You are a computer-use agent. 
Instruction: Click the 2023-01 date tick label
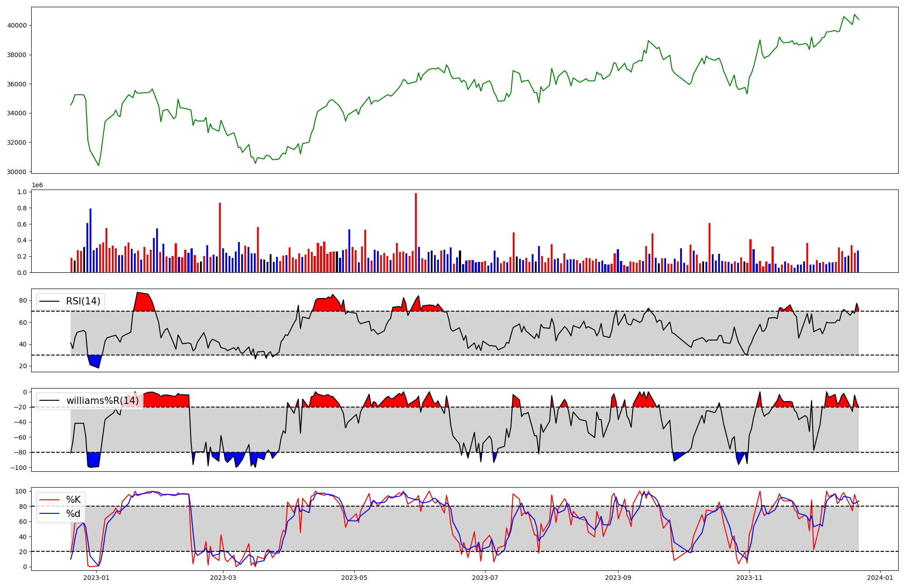tap(96, 578)
